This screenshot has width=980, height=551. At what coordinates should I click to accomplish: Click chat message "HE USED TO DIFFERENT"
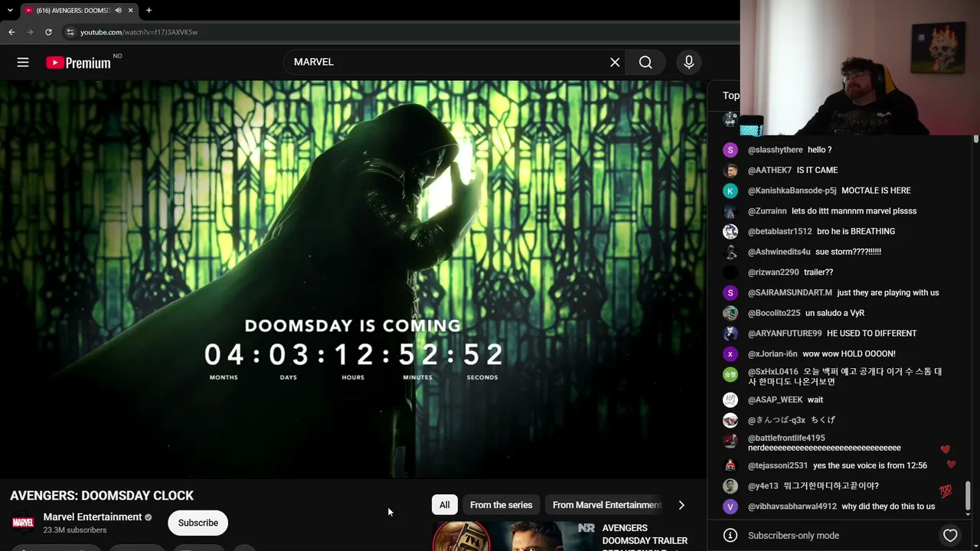pos(872,334)
